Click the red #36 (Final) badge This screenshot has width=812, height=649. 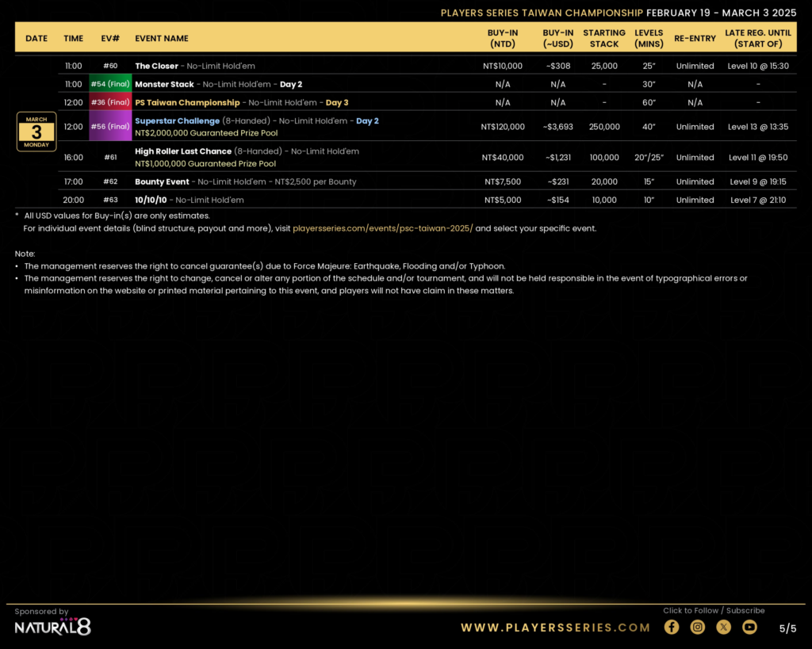[110, 102]
